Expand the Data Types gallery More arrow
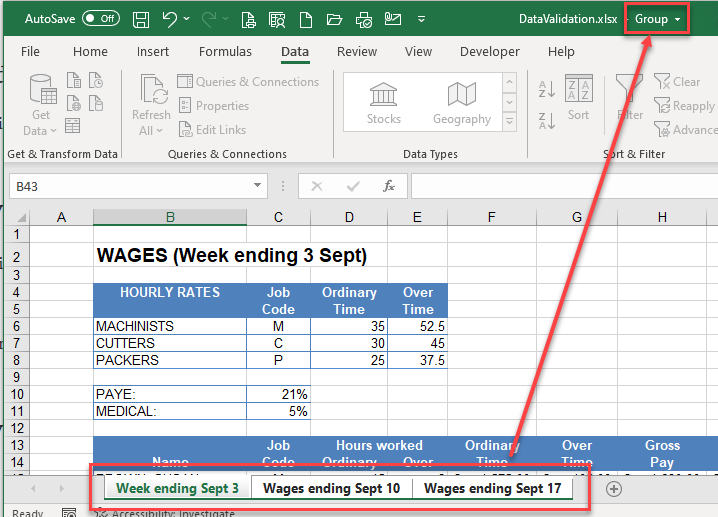718x517 pixels. (x=509, y=122)
